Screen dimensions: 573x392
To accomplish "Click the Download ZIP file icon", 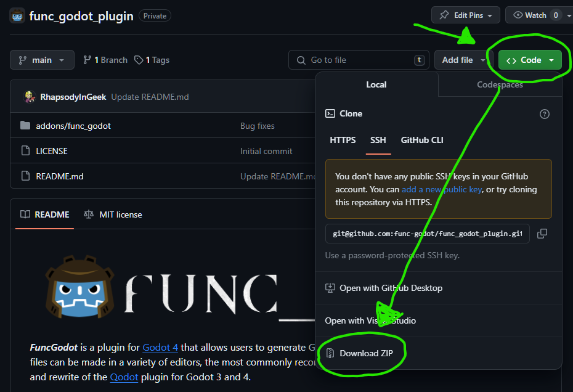I will pos(330,352).
